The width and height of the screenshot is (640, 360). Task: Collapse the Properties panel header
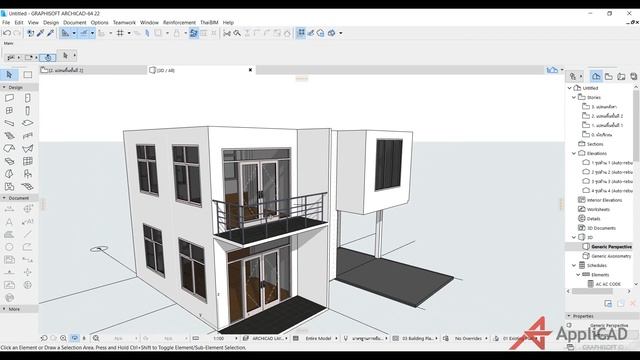pos(569,316)
